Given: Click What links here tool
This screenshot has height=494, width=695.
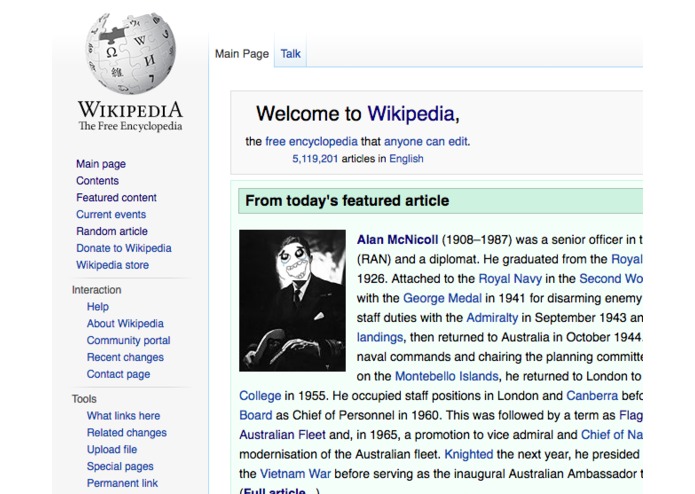Looking at the screenshot, I should [123, 416].
